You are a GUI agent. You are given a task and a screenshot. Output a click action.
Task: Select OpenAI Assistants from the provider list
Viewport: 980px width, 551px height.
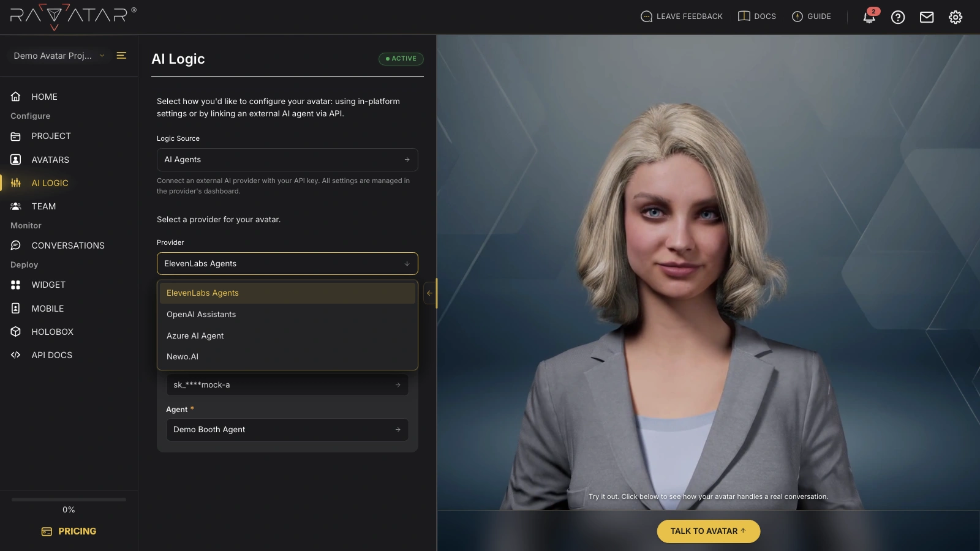coord(287,315)
